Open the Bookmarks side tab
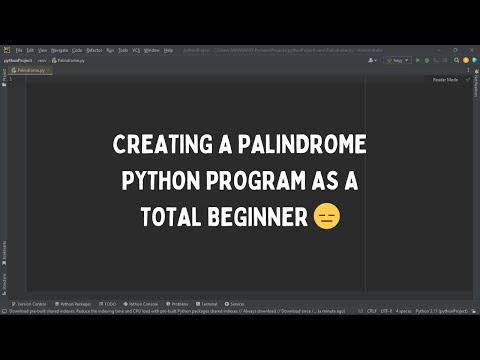480x360 pixels. (4, 253)
